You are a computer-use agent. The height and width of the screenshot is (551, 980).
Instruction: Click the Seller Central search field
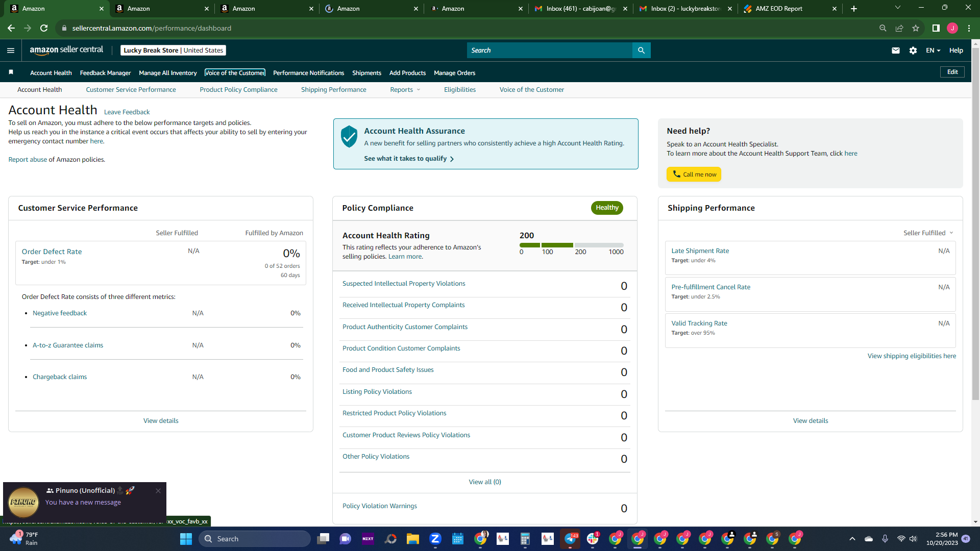(549, 51)
